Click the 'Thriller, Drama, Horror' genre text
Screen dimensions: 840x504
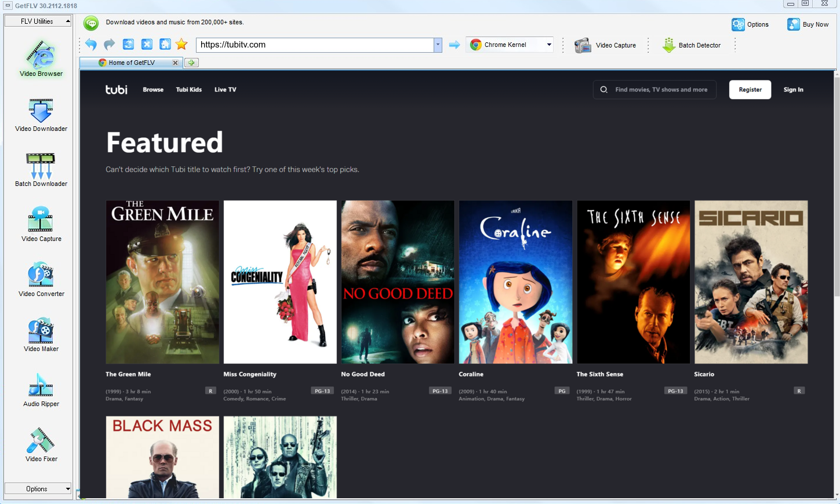point(604,399)
